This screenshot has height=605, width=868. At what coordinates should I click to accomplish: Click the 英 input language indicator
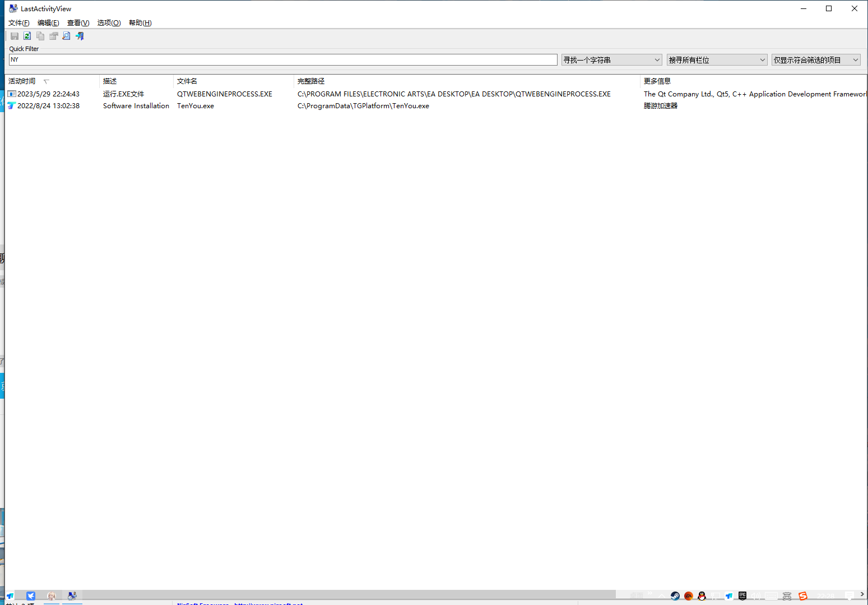[787, 596]
